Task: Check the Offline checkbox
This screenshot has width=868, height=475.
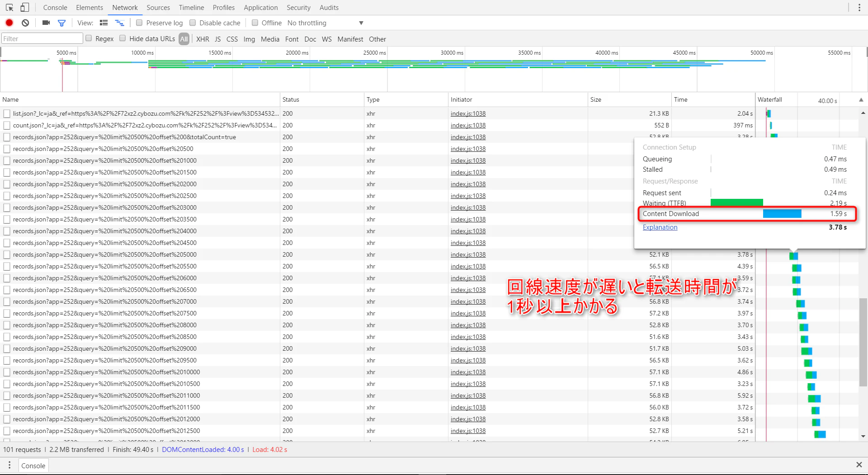Action: (255, 23)
